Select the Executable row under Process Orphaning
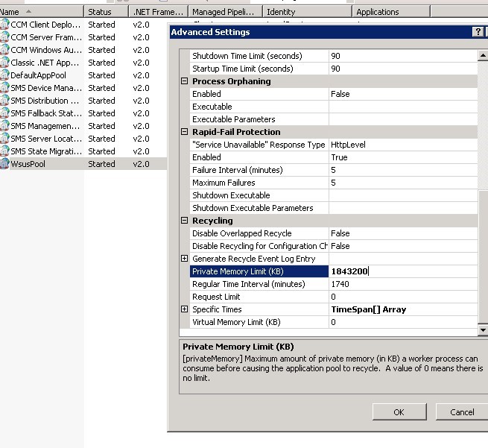Viewport: 488px width, 448px height. [x=334, y=107]
